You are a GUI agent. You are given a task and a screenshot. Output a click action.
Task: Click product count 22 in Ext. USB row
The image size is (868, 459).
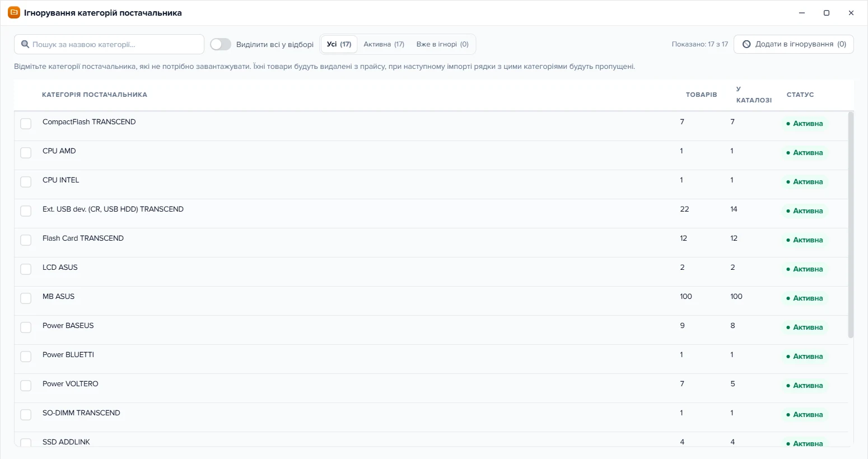coord(684,209)
